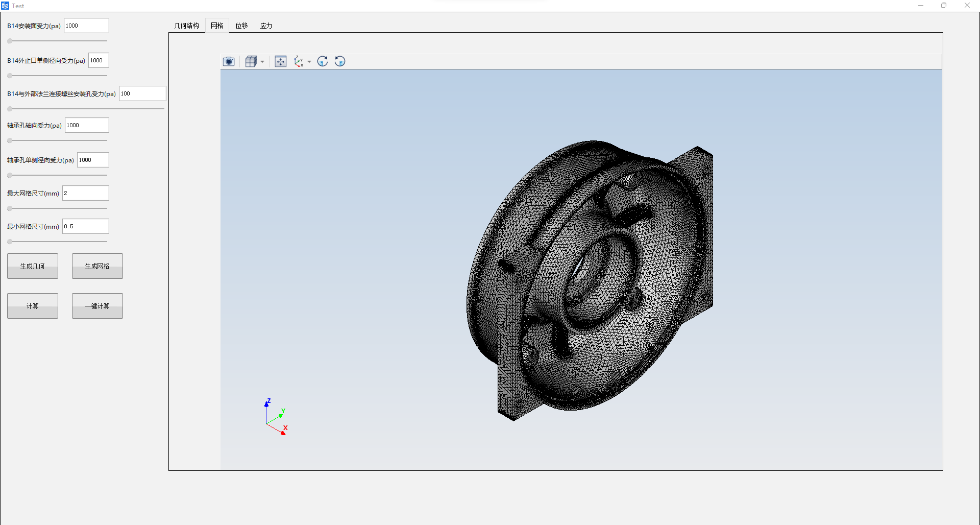Click the 轴承孔轴向受力 input field
The height and width of the screenshot is (525, 980).
[x=87, y=125]
